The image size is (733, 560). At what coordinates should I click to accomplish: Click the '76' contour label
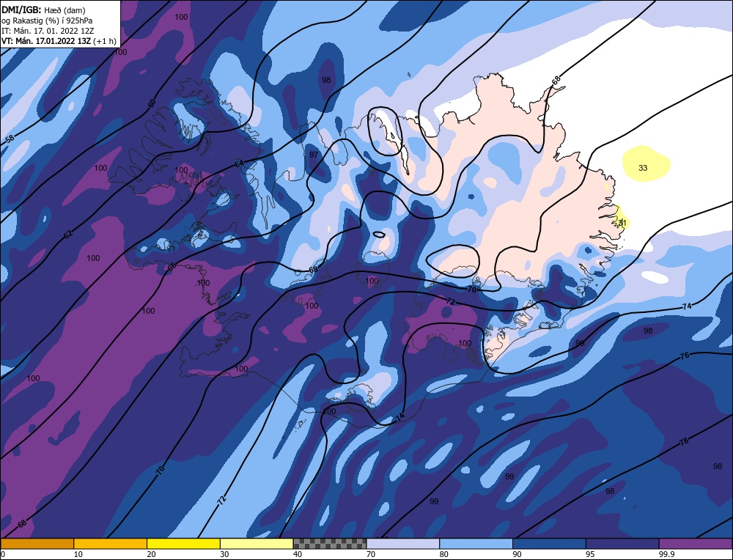click(x=685, y=355)
